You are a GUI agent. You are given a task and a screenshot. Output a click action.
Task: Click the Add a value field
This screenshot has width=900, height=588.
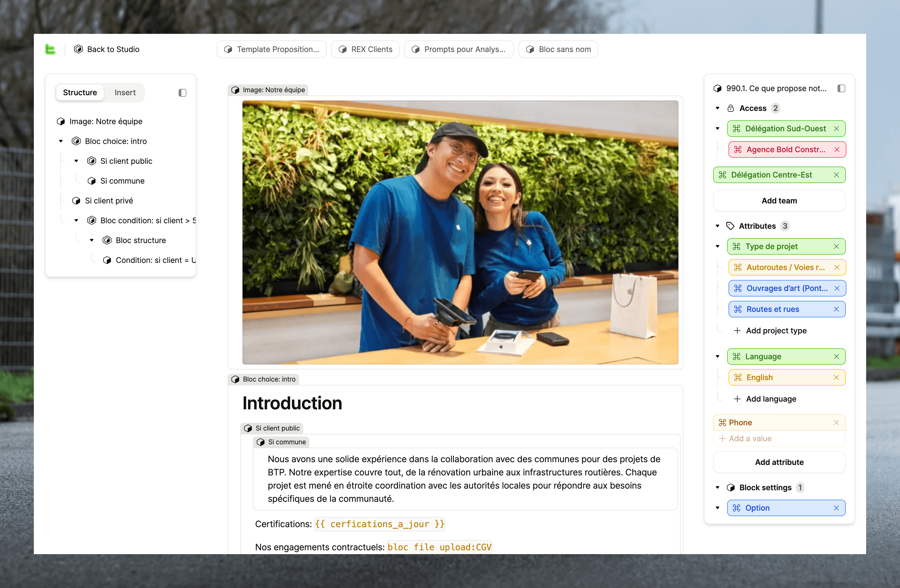[x=750, y=439]
